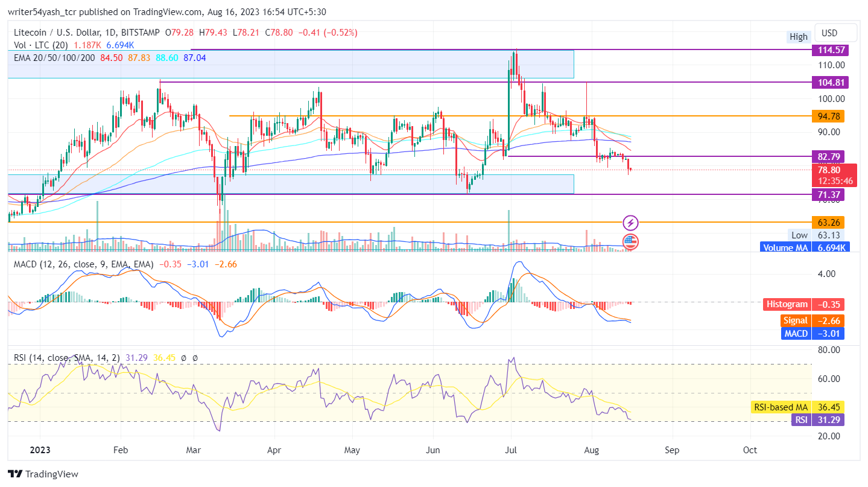Viewport: 868px width, 487px height.
Task: Click the EMA 100 value 88.60
Action: 168,57
